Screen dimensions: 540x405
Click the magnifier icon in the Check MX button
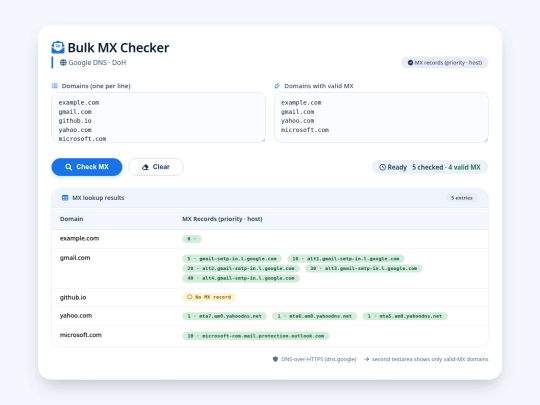(69, 167)
